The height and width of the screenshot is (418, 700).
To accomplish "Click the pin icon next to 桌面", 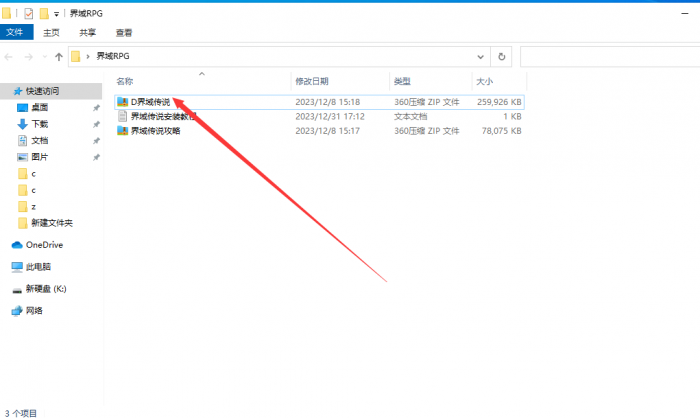I will point(96,108).
